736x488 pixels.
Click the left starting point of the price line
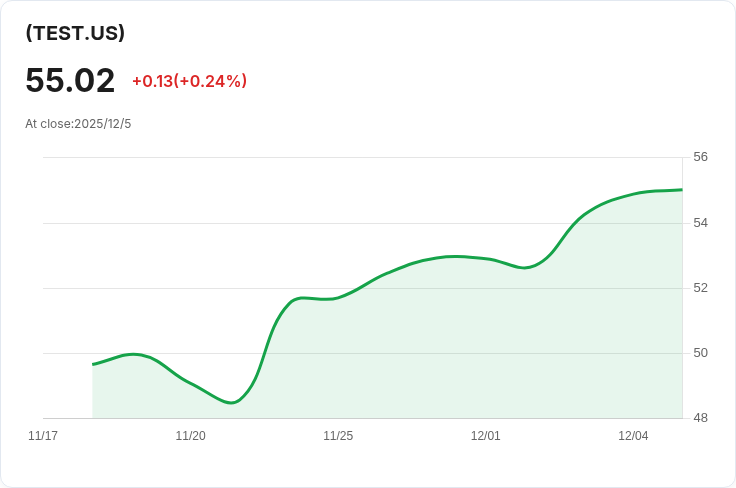[93, 364]
